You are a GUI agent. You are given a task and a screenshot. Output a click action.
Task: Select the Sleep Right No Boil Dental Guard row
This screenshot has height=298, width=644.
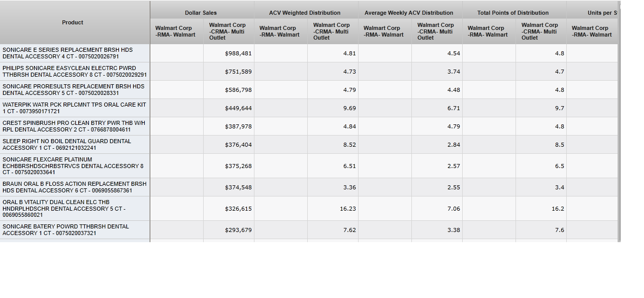click(67, 145)
